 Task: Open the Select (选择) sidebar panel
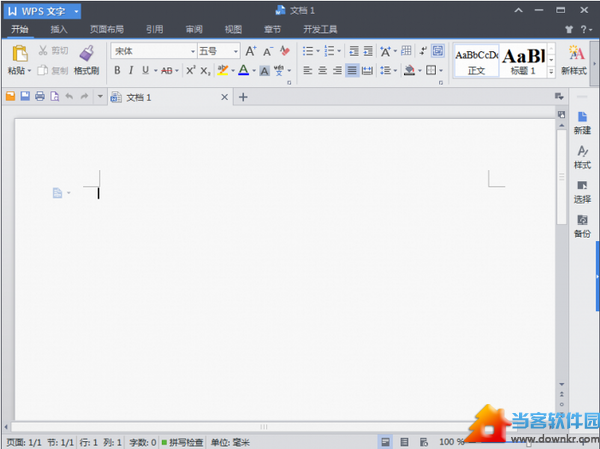582,192
